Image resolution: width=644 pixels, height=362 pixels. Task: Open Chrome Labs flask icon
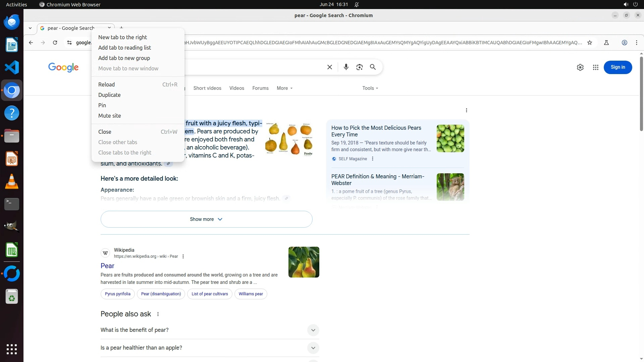(x=606, y=43)
